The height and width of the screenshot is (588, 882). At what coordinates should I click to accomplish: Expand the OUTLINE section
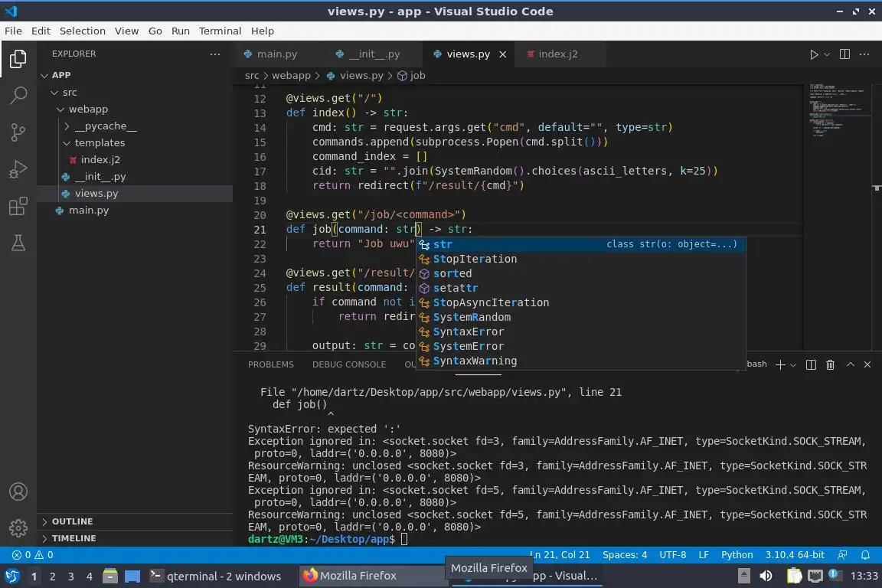click(x=135, y=521)
